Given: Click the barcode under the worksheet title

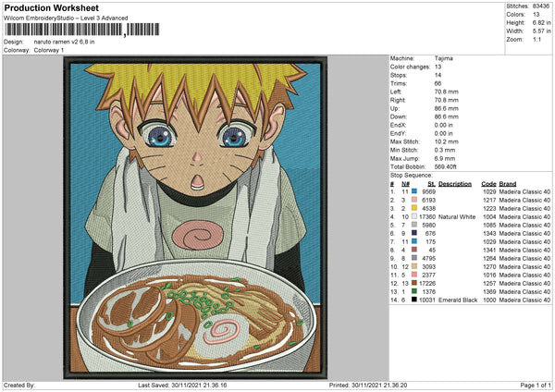Looking at the screenshot, I should 81,30.
